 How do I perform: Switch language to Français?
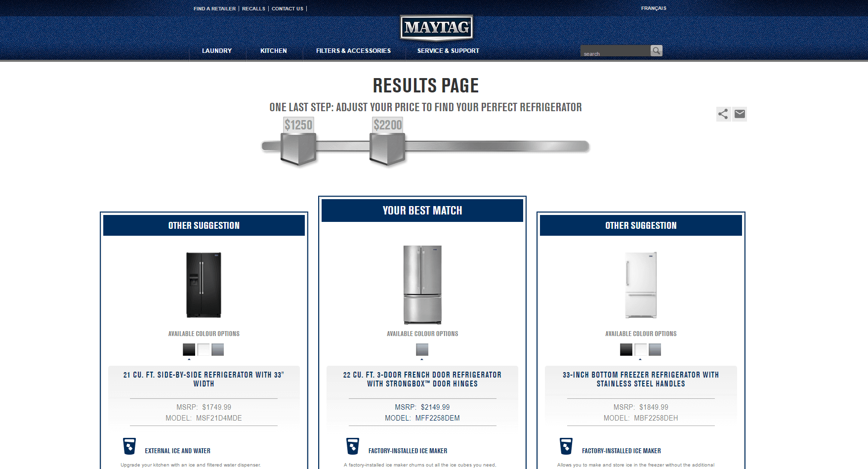click(x=654, y=8)
